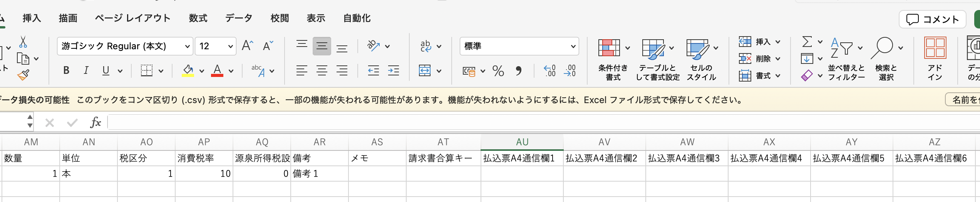
Task: Decrease decimal places icon
Action: [570, 71]
